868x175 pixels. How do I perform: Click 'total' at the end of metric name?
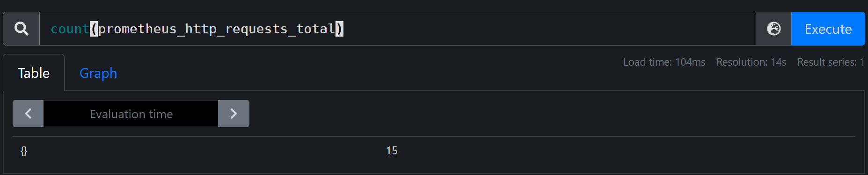coord(316,29)
